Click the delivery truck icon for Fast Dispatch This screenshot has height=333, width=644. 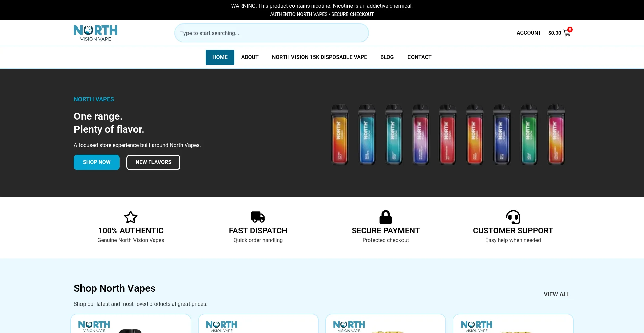pos(258,217)
